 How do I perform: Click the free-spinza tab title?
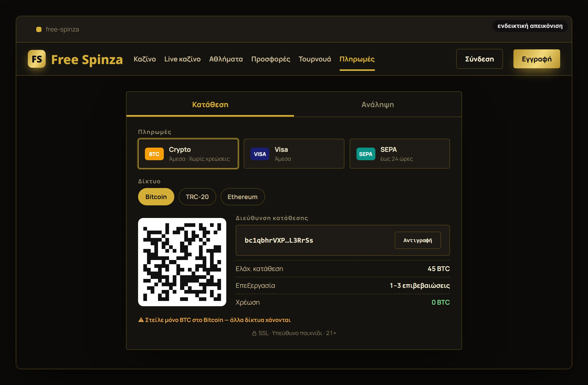(62, 29)
